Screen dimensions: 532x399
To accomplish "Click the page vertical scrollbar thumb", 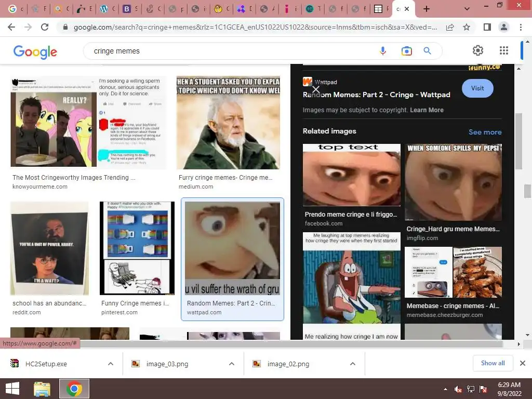I will pyautogui.click(x=527, y=191).
